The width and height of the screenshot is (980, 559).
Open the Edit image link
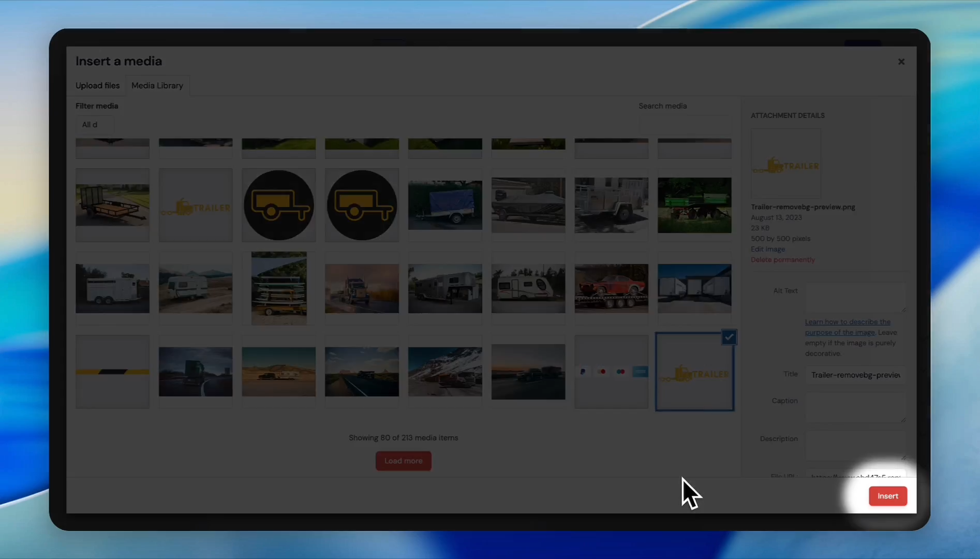point(768,249)
